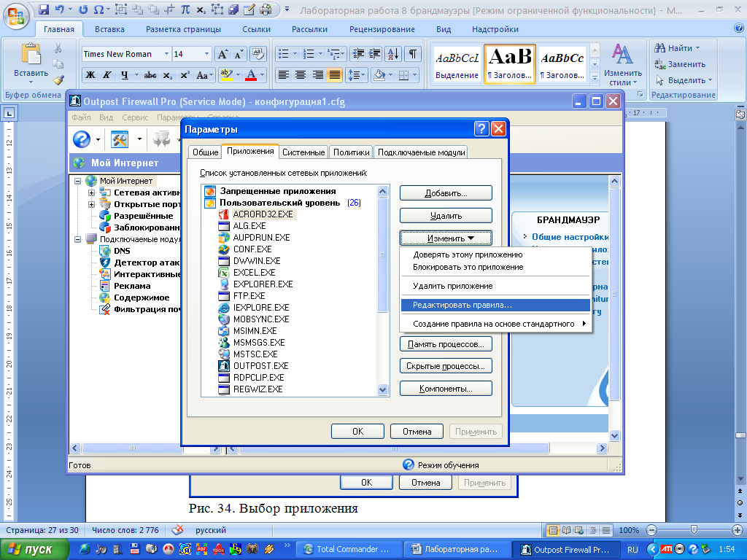Click the Parameters dialog help button
This screenshot has width=747, height=560.
(481, 129)
